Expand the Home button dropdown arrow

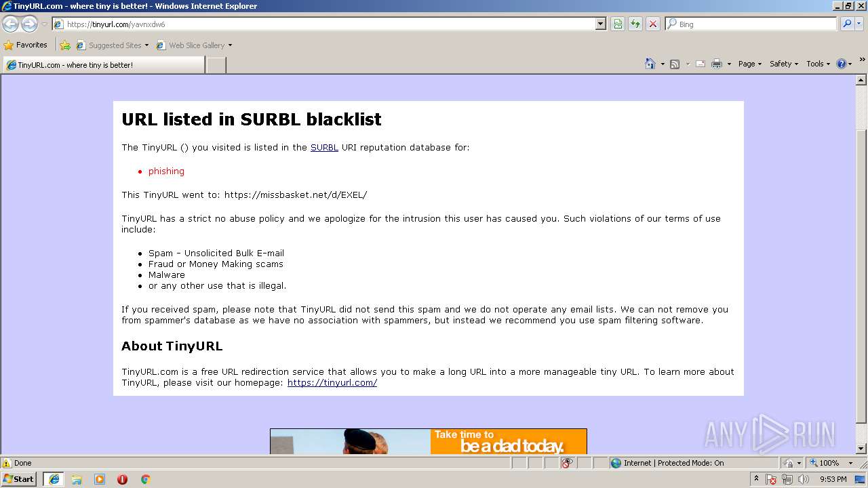662,64
